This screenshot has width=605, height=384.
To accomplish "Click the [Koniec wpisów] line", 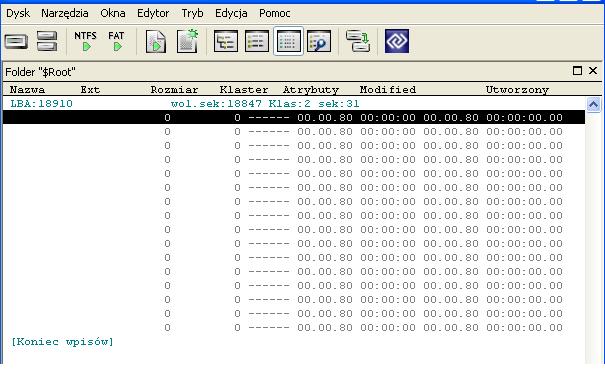I will (62, 342).
